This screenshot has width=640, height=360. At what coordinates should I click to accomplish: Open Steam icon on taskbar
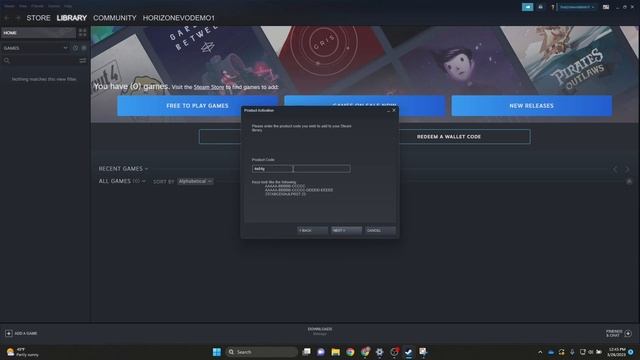pyautogui.click(x=409, y=352)
